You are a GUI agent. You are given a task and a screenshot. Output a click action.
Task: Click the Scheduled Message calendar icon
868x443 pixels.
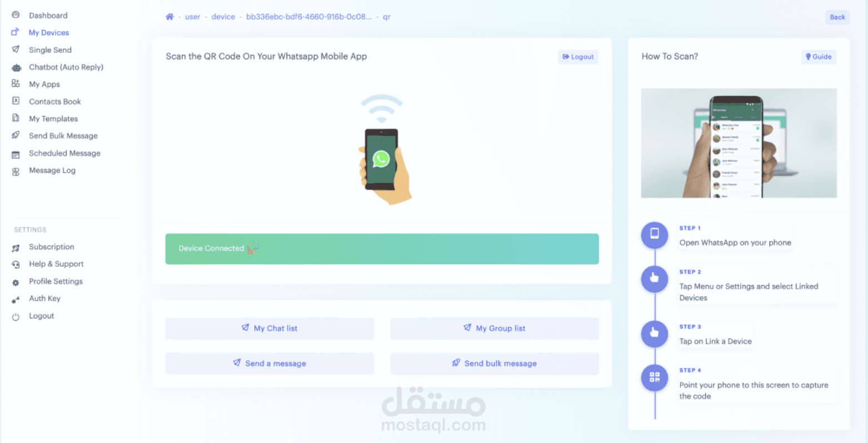click(x=16, y=153)
